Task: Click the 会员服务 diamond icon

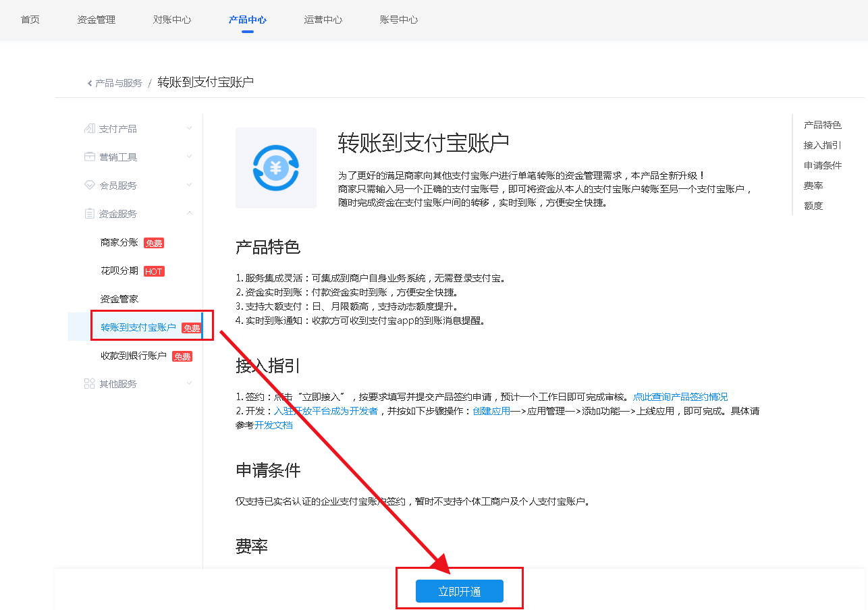Action: 89,186
